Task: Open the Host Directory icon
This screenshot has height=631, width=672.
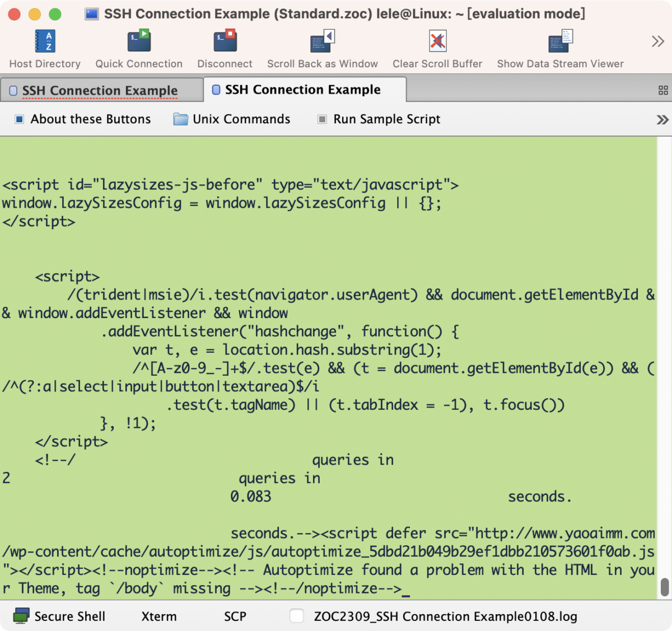Action: pos(45,41)
